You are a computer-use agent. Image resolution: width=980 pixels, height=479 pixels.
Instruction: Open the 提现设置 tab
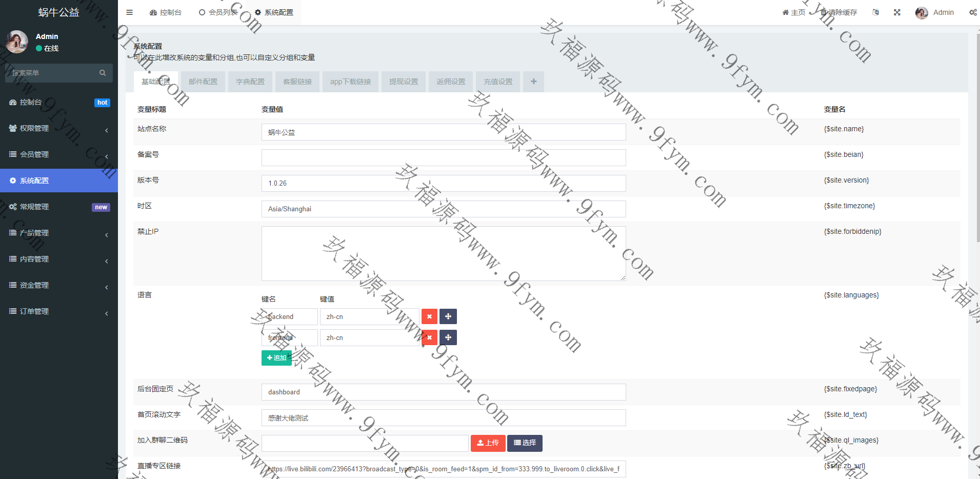point(403,82)
